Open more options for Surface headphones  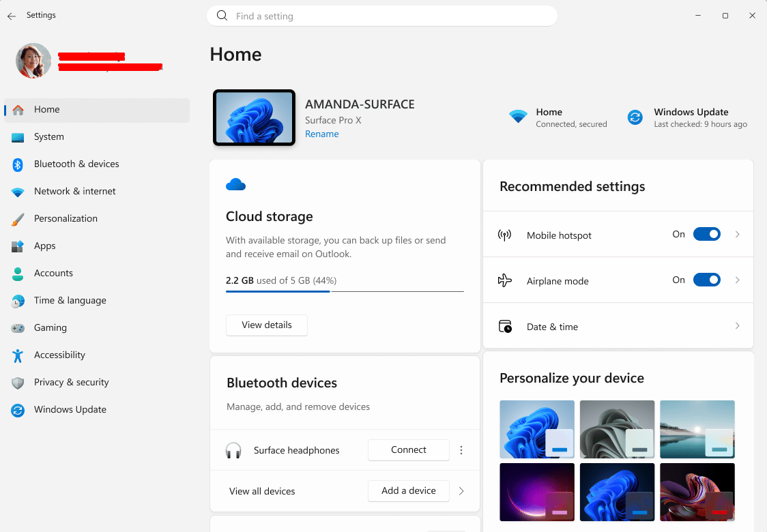click(x=461, y=450)
